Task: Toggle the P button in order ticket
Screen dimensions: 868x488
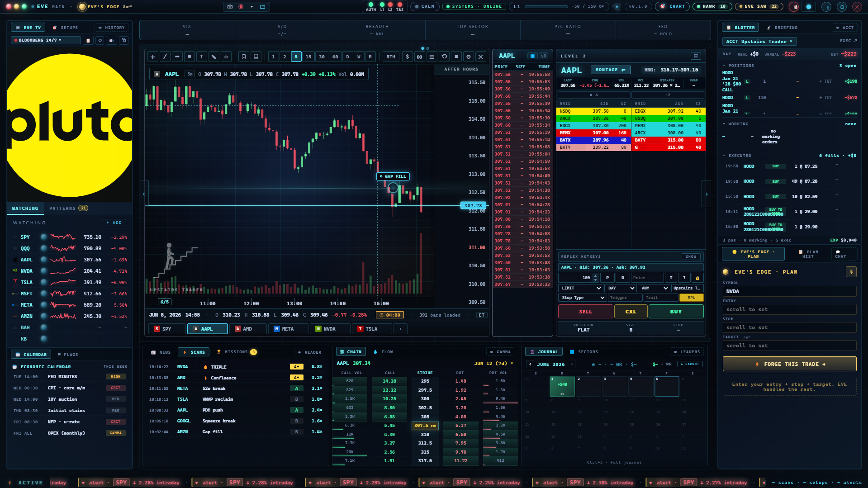Action: tap(607, 278)
